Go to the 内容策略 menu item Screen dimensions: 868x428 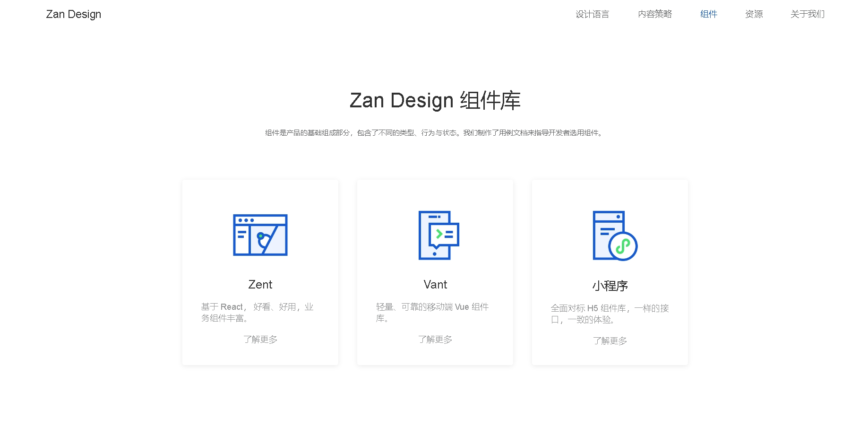click(x=655, y=14)
